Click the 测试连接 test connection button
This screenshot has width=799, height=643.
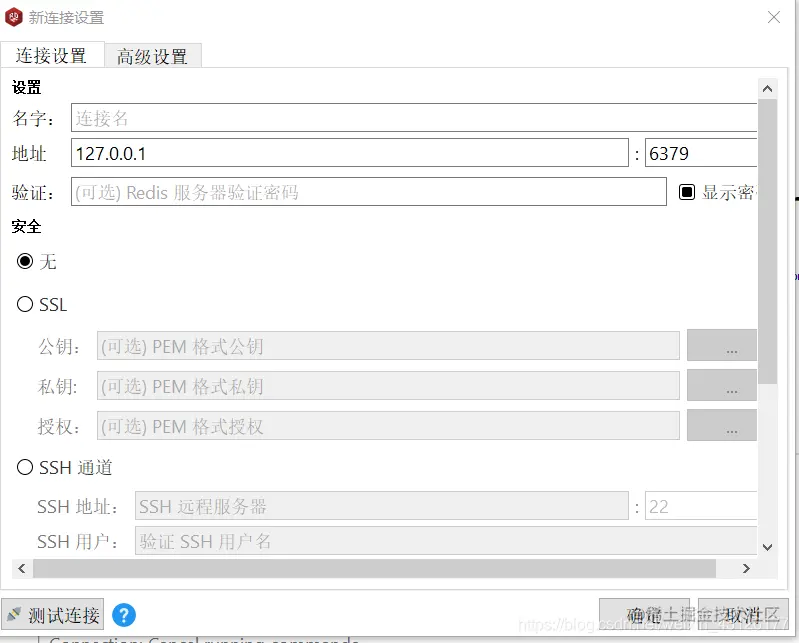[x=53, y=614]
